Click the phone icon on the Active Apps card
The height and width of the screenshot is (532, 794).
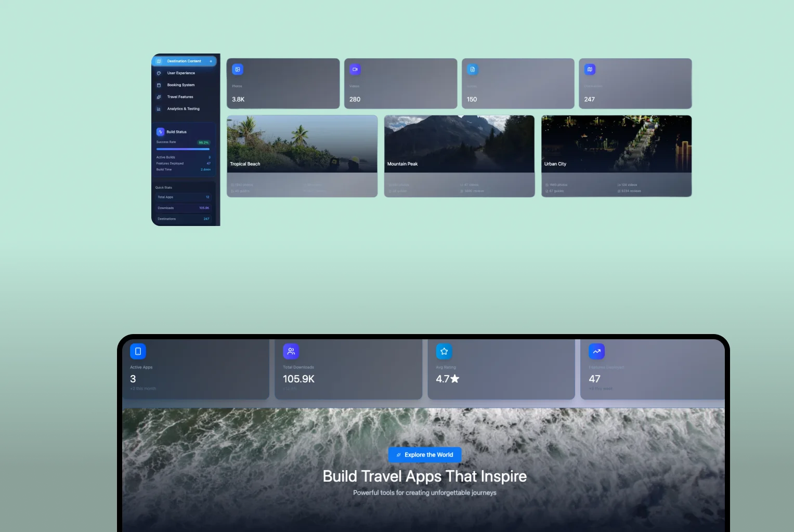[x=138, y=351]
